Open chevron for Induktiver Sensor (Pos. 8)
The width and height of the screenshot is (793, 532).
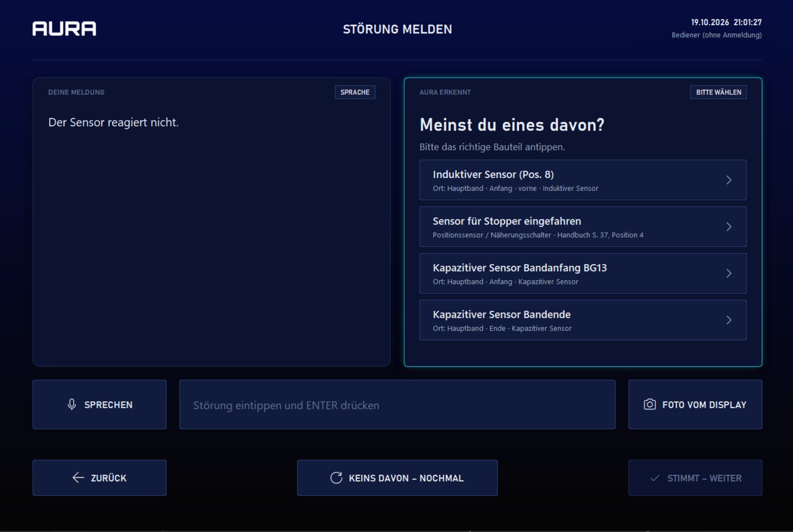729,180
